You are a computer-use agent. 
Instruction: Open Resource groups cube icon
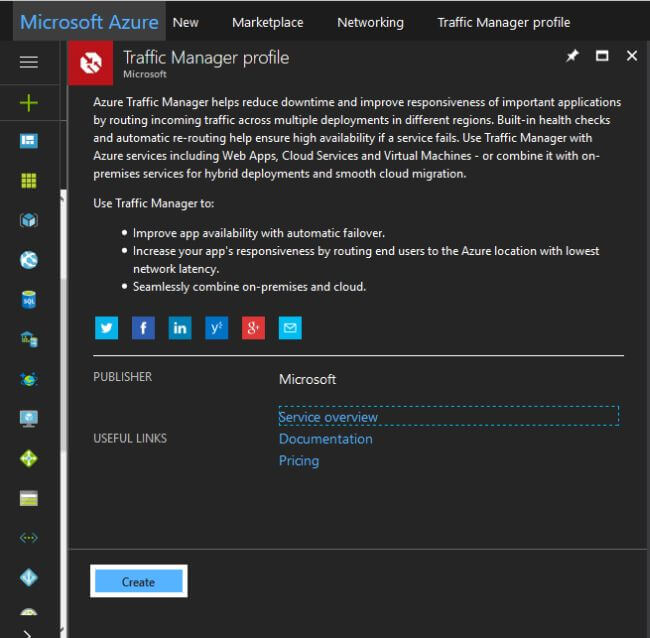coord(29,220)
